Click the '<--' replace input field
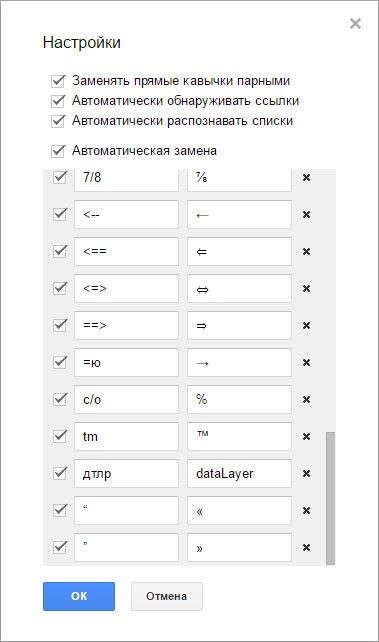Viewport: 379px width, 642px height. [126, 214]
